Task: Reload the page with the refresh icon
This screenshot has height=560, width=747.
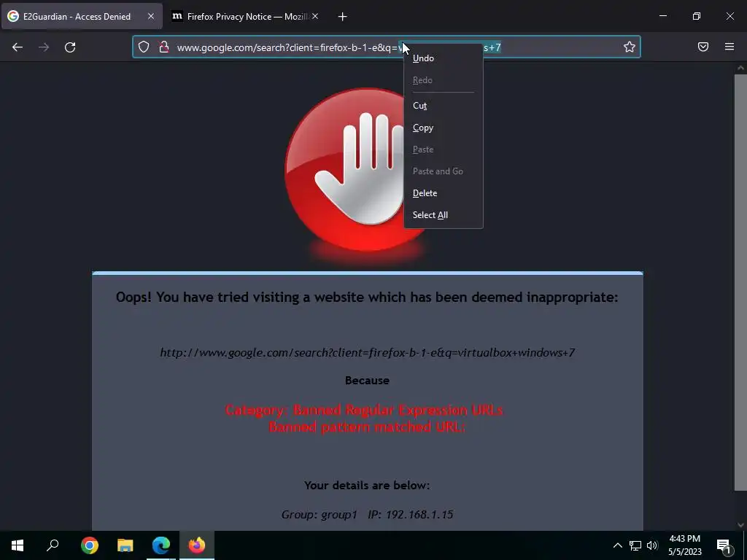Action: point(70,47)
